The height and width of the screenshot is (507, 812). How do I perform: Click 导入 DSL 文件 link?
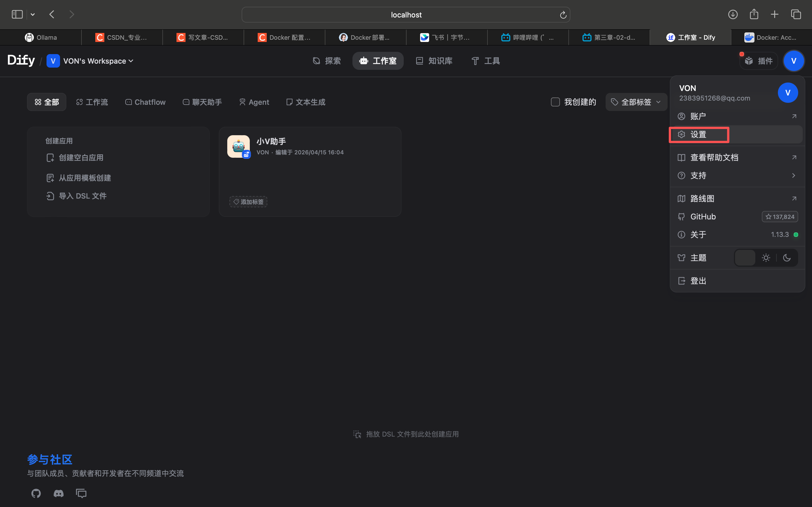pyautogui.click(x=82, y=196)
